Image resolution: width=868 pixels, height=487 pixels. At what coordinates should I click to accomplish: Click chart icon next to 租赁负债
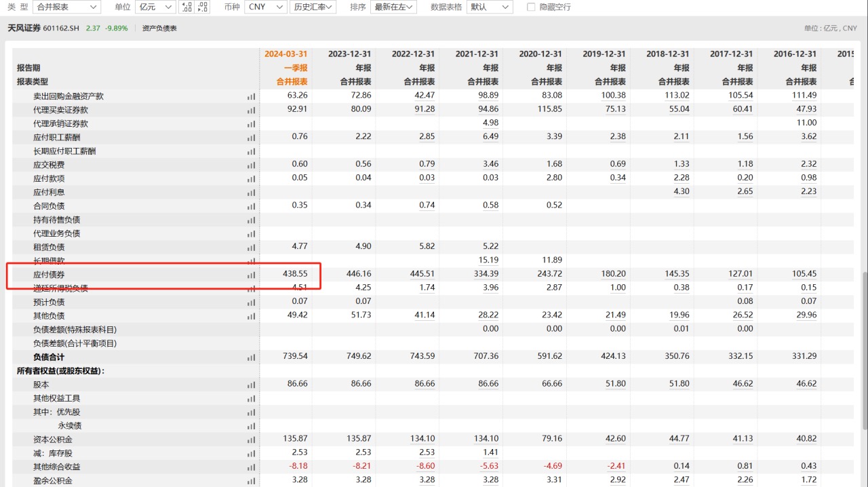click(x=252, y=248)
